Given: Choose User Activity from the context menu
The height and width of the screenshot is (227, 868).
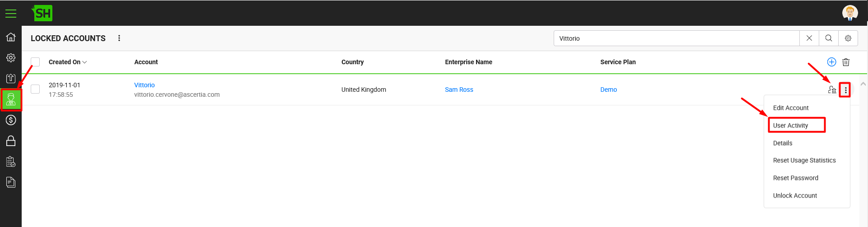Looking at the screenshot, I should pyautogui.click(x=790, y=125).
